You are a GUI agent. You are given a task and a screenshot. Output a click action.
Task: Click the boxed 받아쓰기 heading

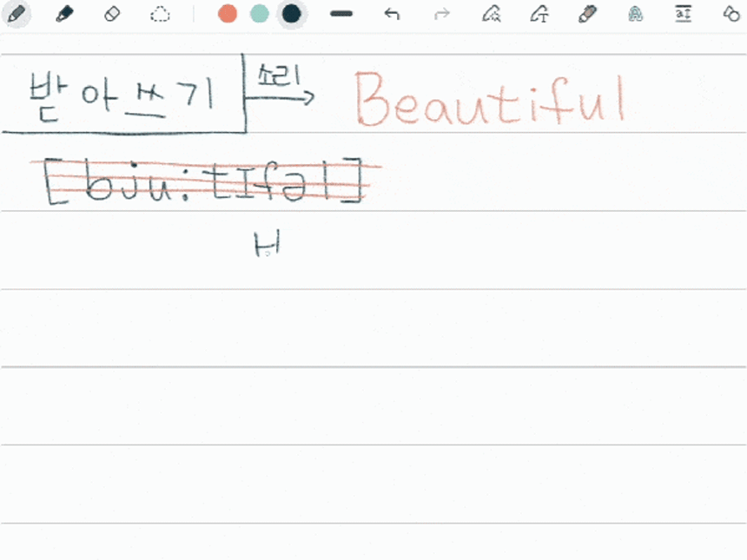click(x=122, y=94)
